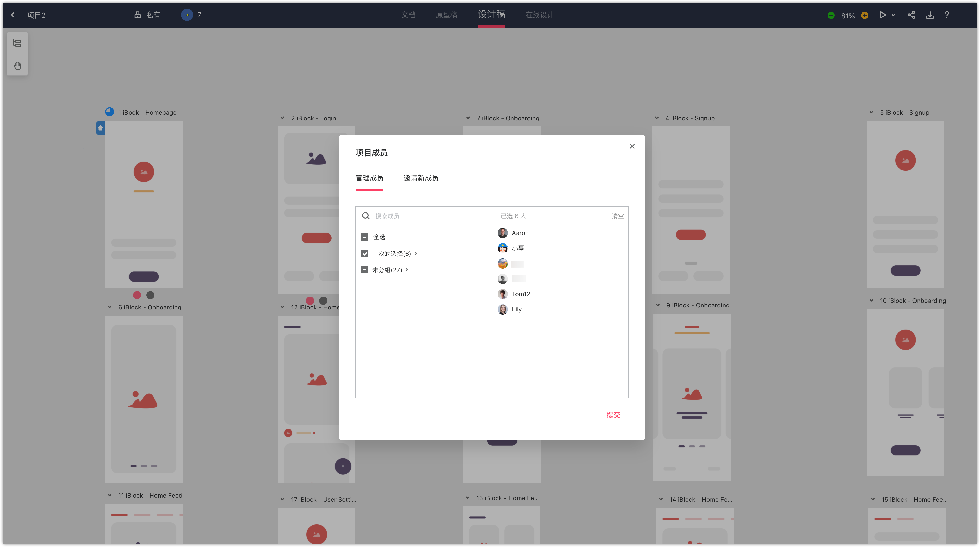Toggle the 全选 checkbox
This screenshot has width=980, height=547.
pyautogui.click(x=365, y=237)
